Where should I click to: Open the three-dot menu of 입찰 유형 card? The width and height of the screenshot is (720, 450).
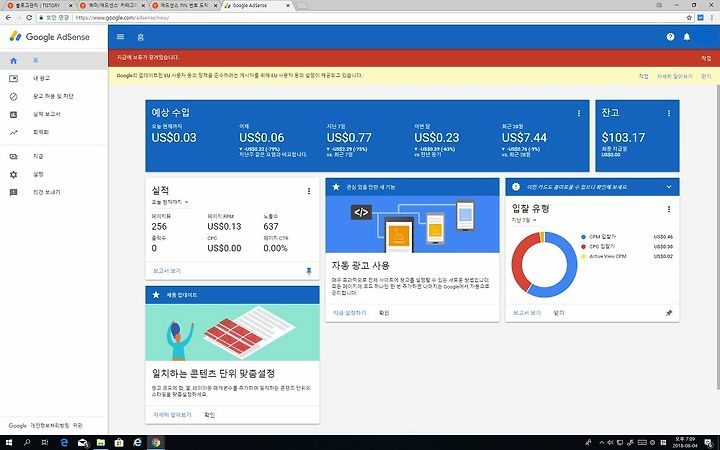[x=669, y=209]
